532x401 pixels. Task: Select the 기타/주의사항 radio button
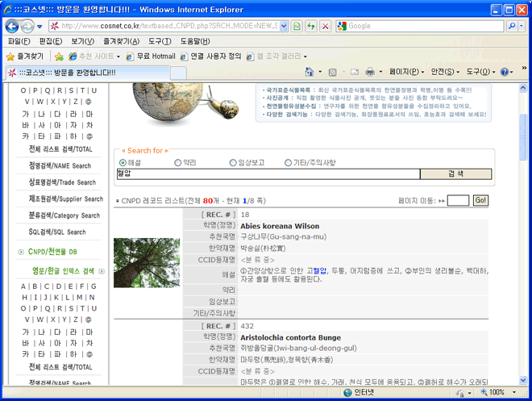[288, 163]
